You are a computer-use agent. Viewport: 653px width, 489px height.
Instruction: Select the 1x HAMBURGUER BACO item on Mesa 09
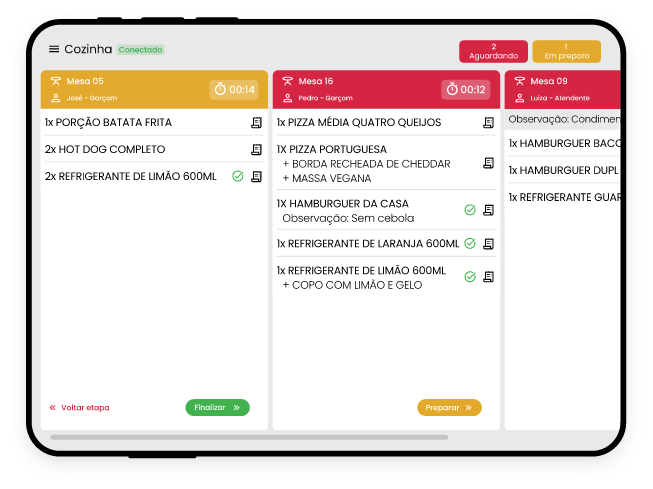(x=564, y=144)
